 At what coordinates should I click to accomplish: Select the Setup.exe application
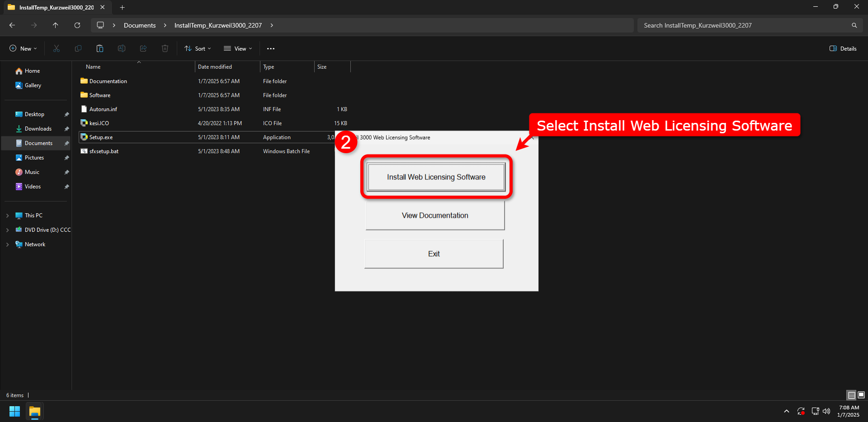pos(101,137)
